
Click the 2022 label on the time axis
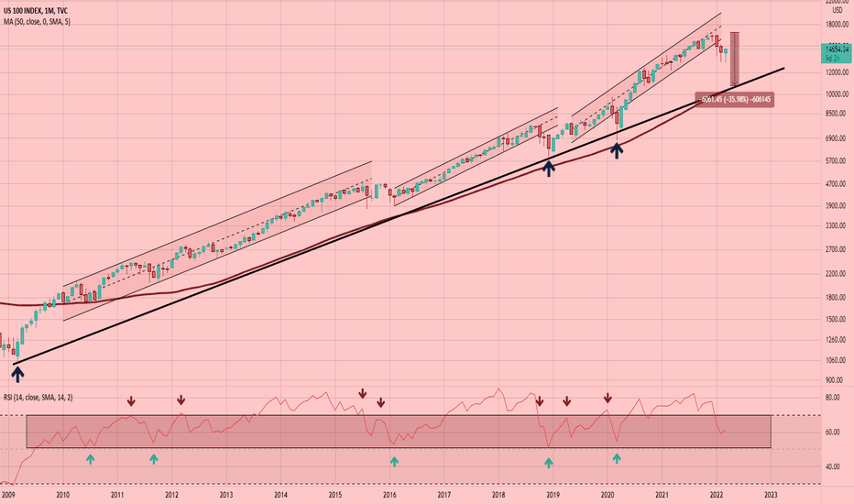(717, 494)
